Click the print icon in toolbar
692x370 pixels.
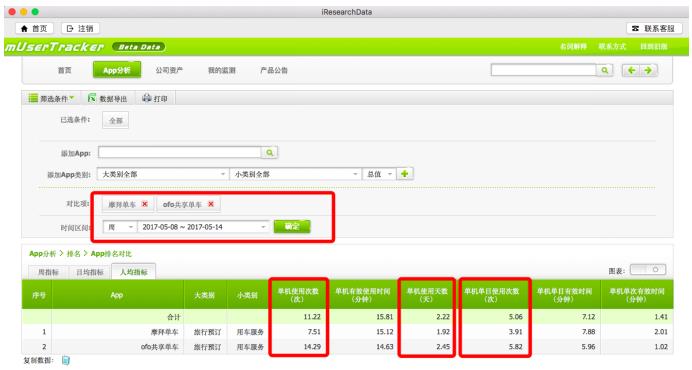click(x=147, y=98)
